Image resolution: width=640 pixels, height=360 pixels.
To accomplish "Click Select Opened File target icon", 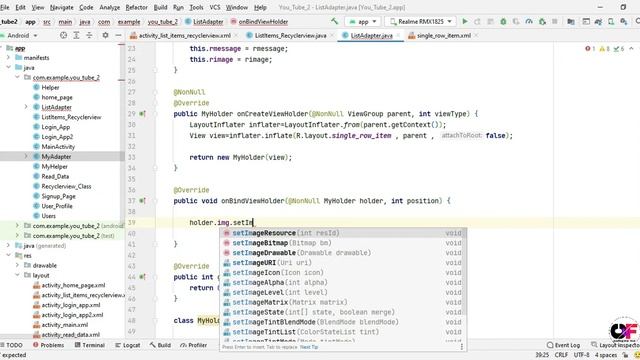I will click(x=63, y=36).
